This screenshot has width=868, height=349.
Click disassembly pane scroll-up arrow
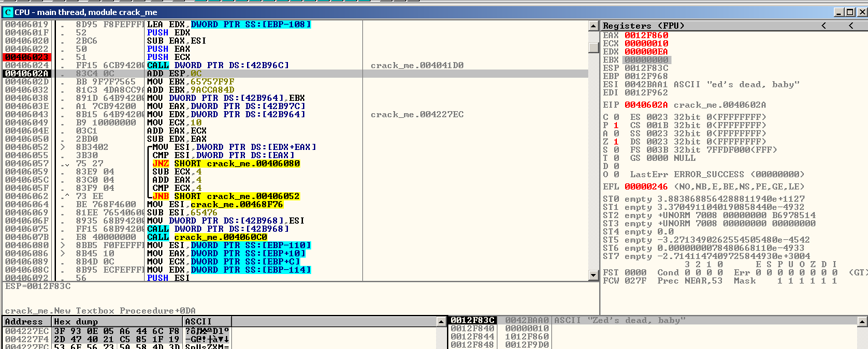point(593,26)
